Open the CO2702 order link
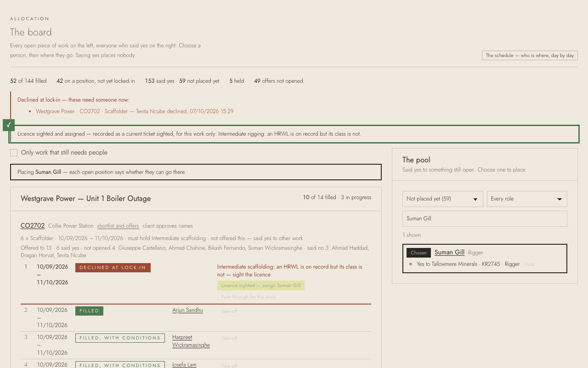The image size is (588, 368). click(x=33, y=225)
